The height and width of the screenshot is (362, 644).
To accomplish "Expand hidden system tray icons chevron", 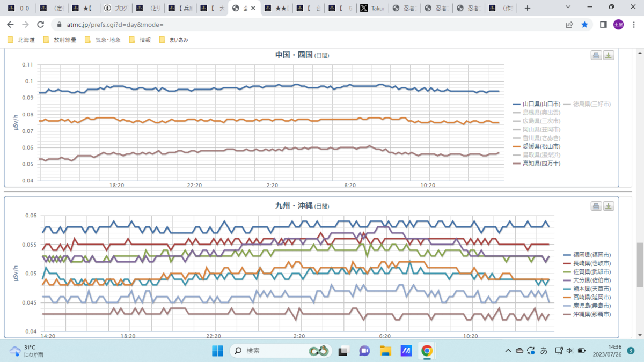I will pyautogui.click(x=508, y=351).
